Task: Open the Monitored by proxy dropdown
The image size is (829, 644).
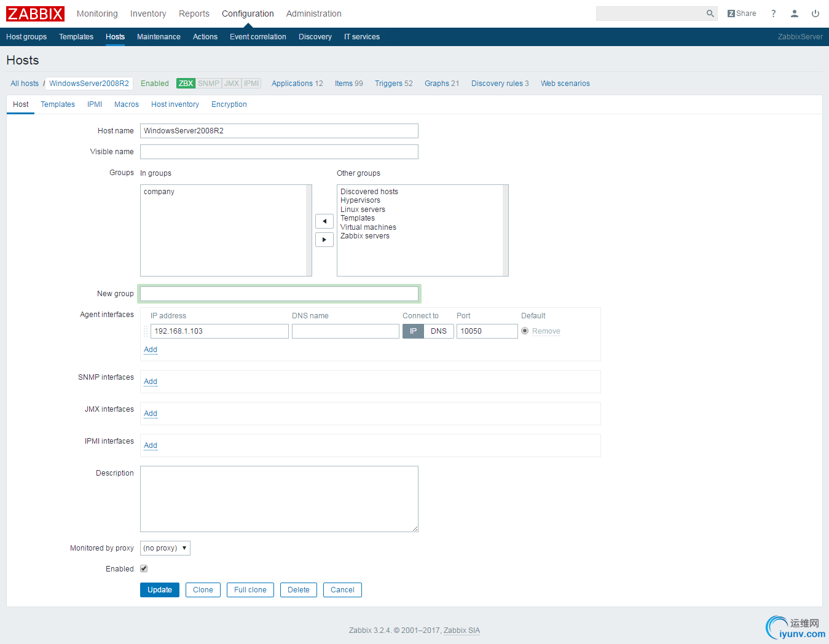Action: [x=165, y=548]
